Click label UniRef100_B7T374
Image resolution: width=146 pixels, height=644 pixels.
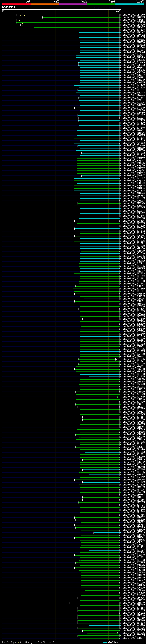134,309
